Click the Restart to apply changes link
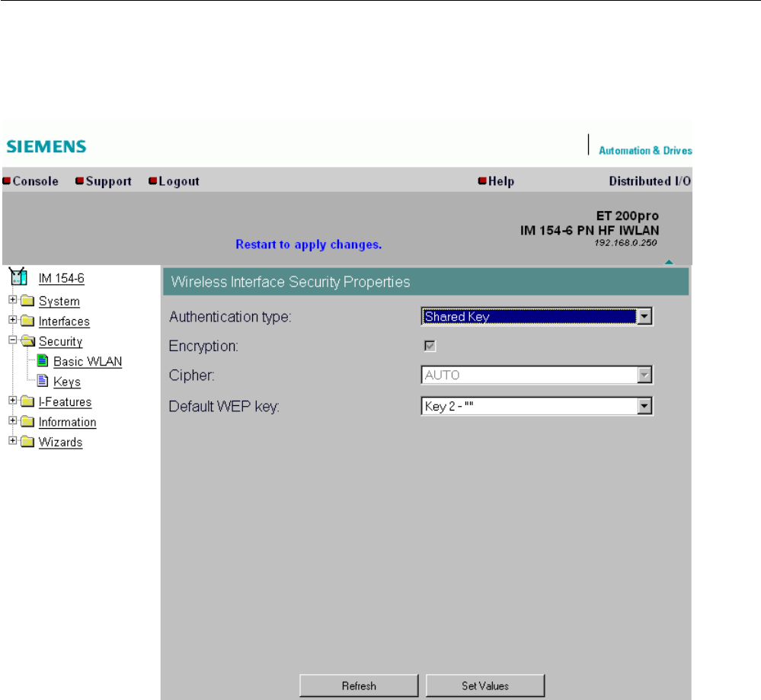Image resolution: width=761 pixels, height=700 pixels. (x=309, y=245)
